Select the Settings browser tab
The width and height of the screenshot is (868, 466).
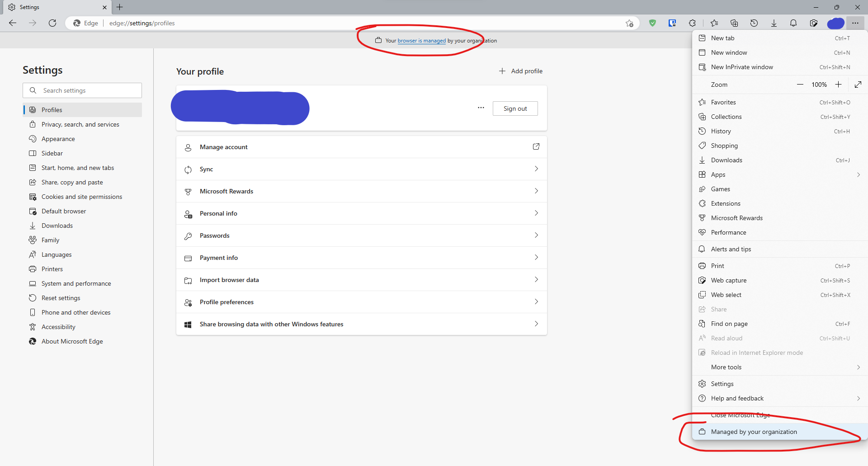tap(57, 7)
